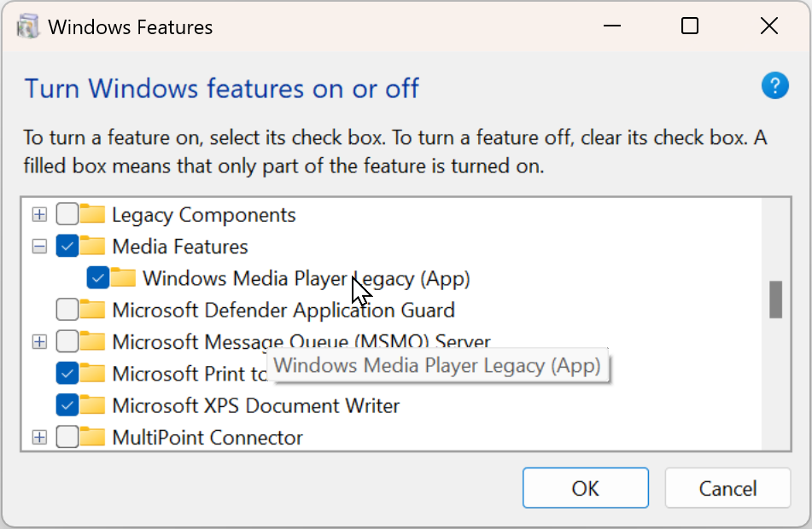812x529 pixels.
Task: Click the Legacy Components folder icon
Action: point(93,215)
